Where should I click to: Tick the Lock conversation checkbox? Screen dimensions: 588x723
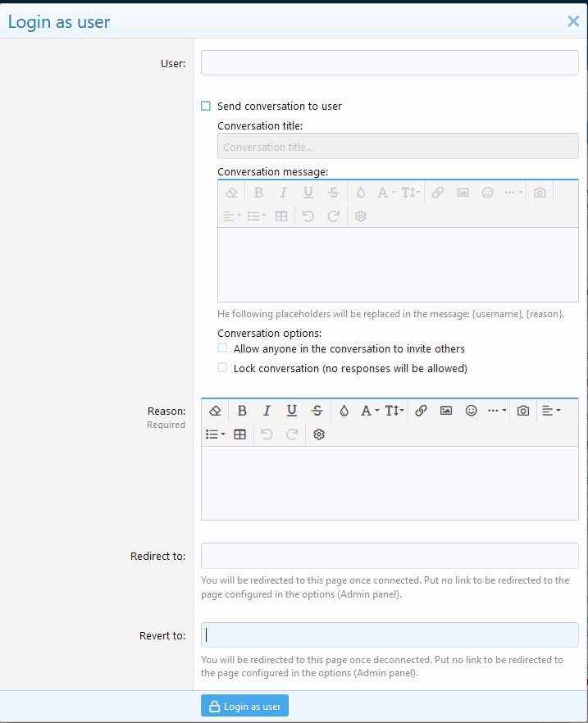coord(222,368)
